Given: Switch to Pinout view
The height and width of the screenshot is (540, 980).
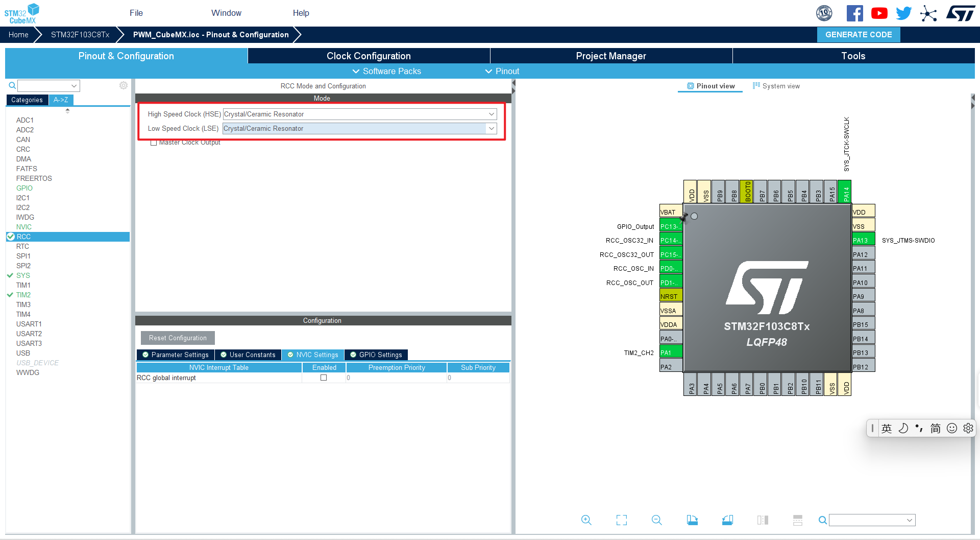Looking at the screenshot, I should point(710,86).
